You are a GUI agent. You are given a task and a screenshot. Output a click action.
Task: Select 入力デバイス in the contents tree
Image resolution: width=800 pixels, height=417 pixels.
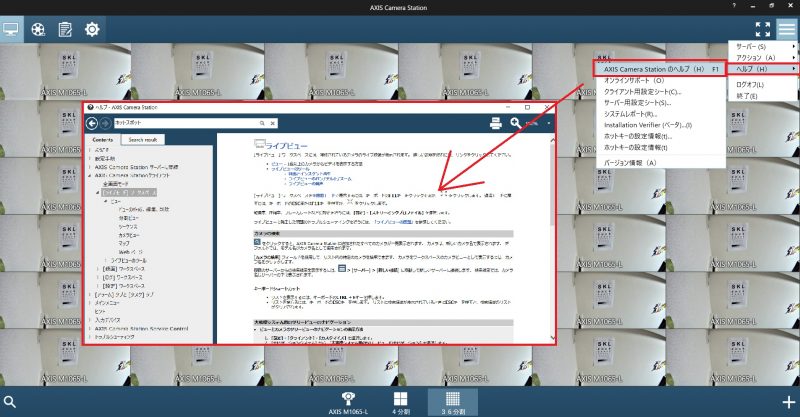(108, 320)
